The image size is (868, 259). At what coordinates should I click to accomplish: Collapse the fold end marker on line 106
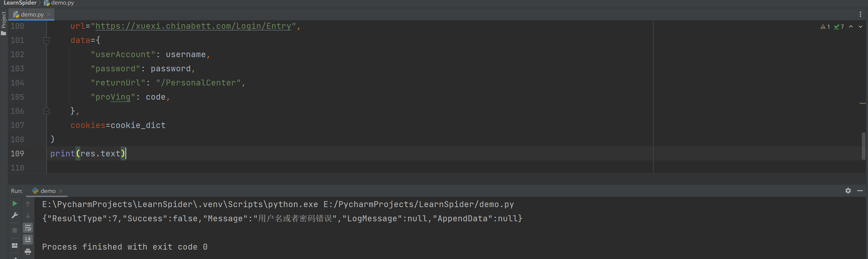(47, 111)
